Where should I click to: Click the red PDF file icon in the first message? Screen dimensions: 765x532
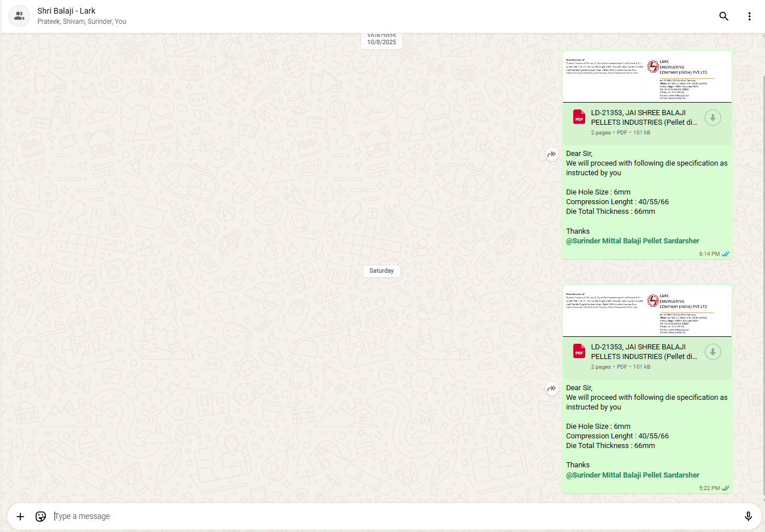click(579, 117)
